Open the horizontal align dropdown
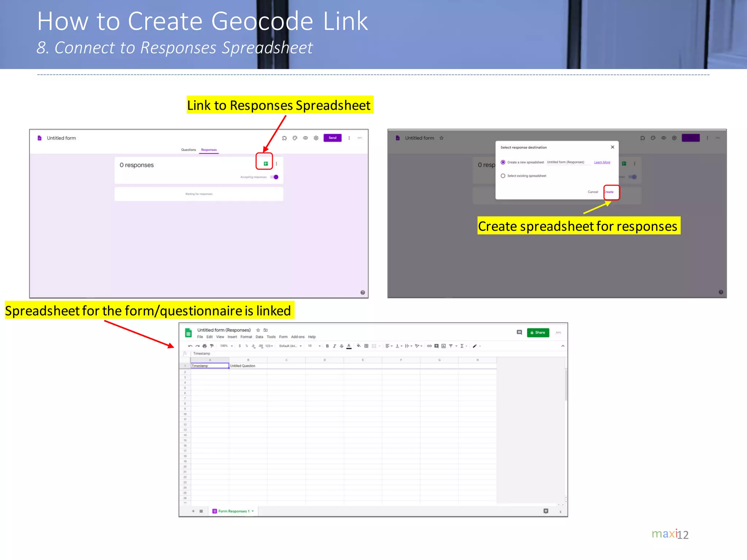Viewport: 747px width, 560px height. 389,346
